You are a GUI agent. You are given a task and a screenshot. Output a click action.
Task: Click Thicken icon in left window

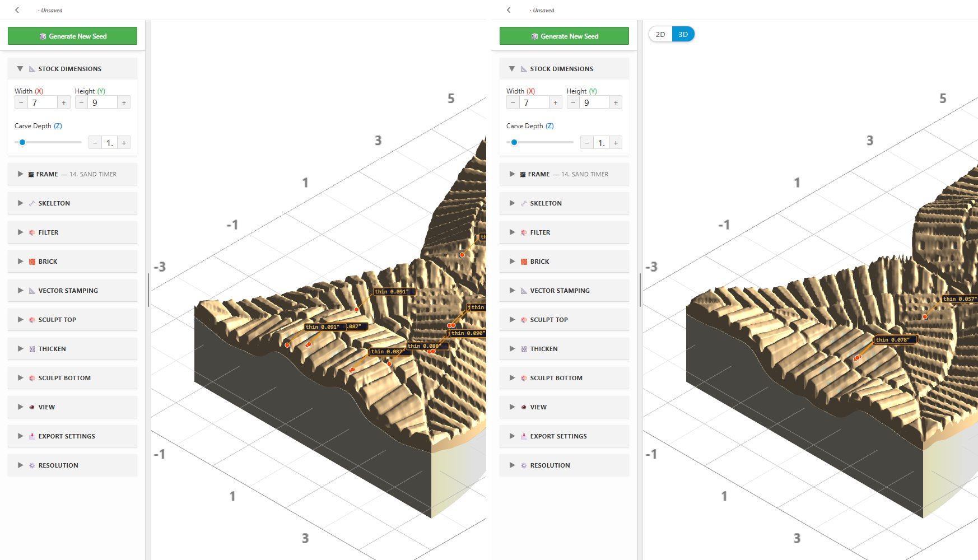(32, 349)
